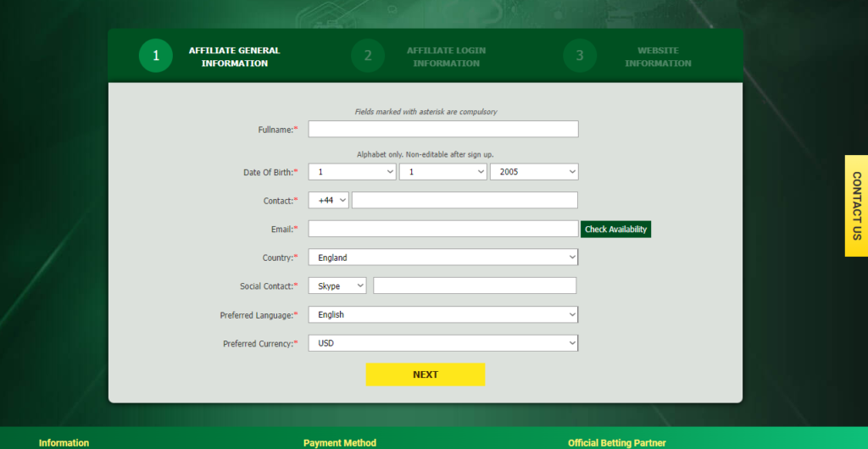Open the +44 country code dropdown
This screenshot has width=868, height=449.
point(329,200)
